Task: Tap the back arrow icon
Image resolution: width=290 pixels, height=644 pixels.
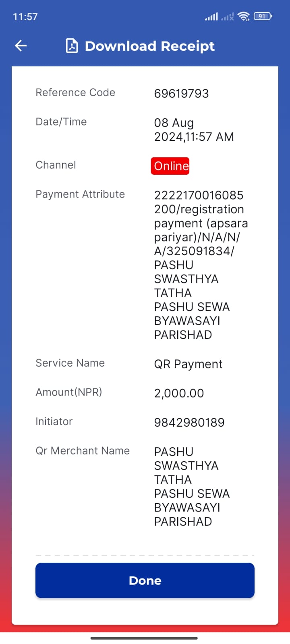Action: click(21, 46)
